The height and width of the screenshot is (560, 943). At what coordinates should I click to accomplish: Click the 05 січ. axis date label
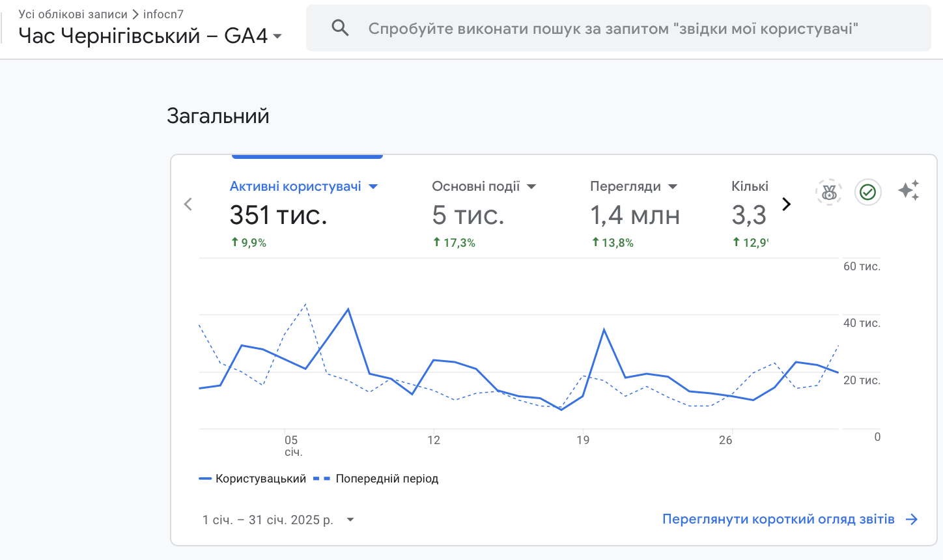(x=292, y=445)
